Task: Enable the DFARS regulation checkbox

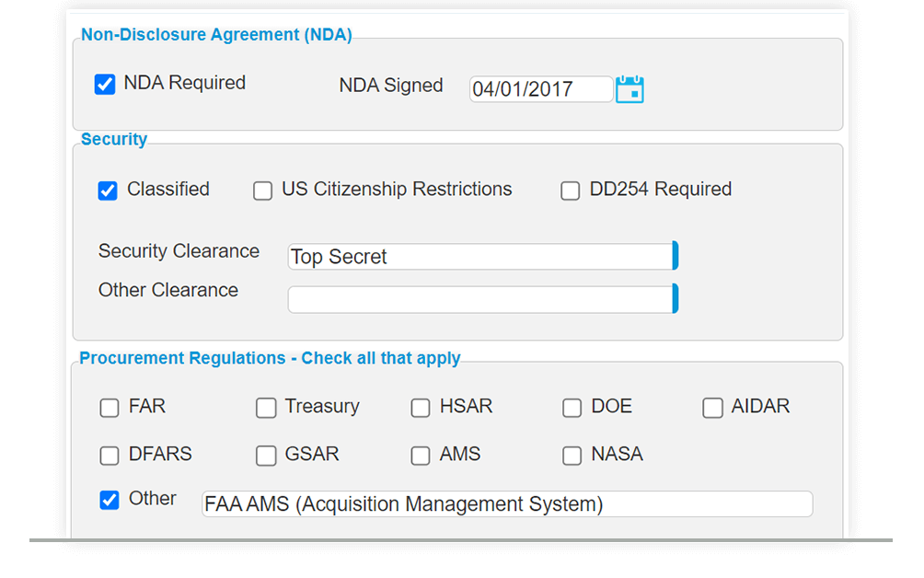Action: (x=110, y=455)
